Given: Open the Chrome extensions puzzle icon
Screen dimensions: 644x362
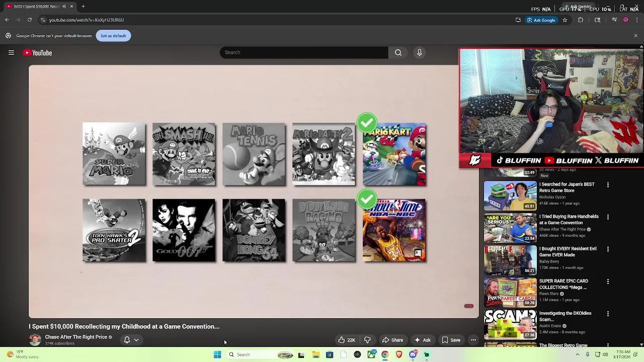Looking at the screenshot, I should (x=581, y=20).
